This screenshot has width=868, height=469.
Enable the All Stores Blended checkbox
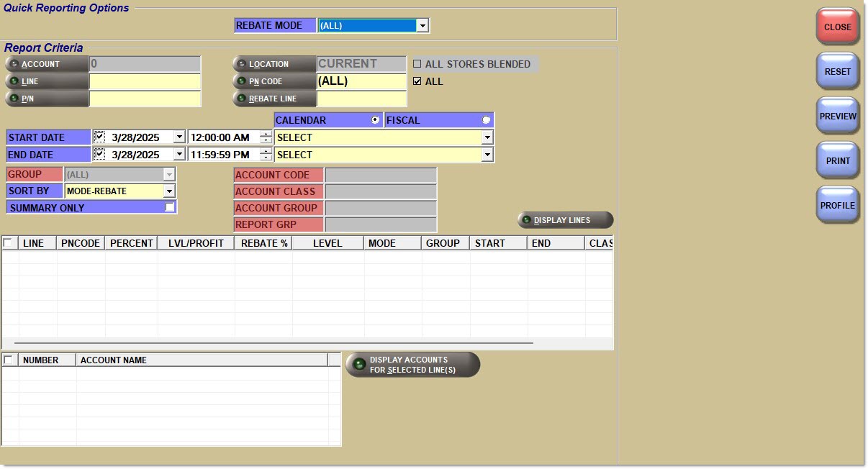[x=417, y=64]
